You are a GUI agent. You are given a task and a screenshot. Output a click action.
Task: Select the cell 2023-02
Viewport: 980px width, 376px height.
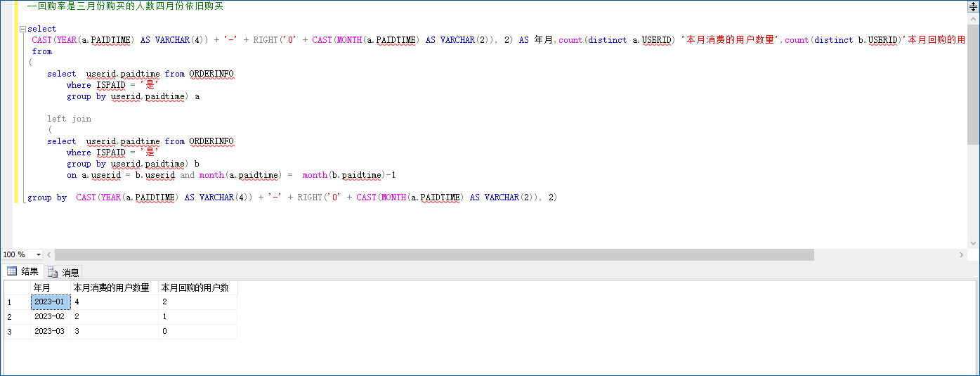pyautogui.click(x=51, y=316)
